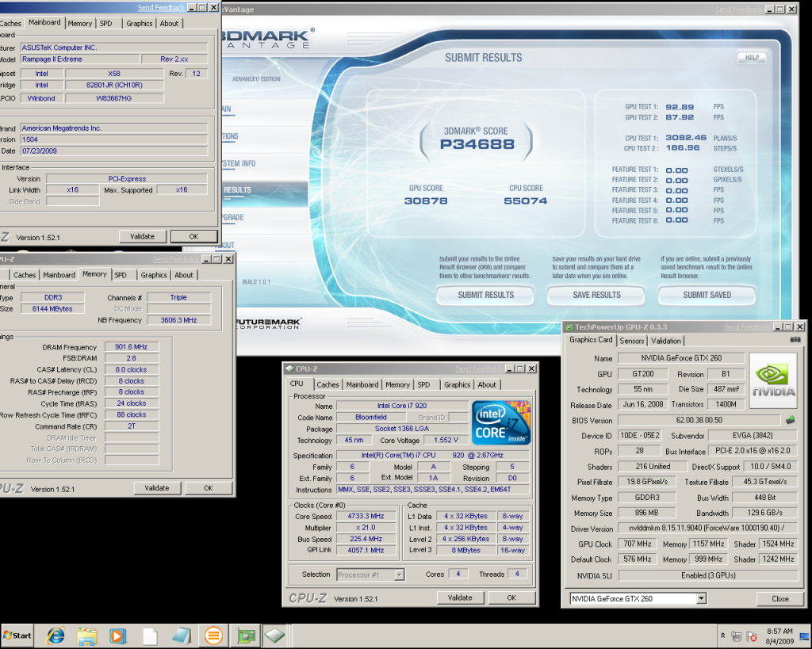Open SPD tab in the CPU-Z CPU window
The width and height of the screenshot is (812, 649).
pos(423,384)
